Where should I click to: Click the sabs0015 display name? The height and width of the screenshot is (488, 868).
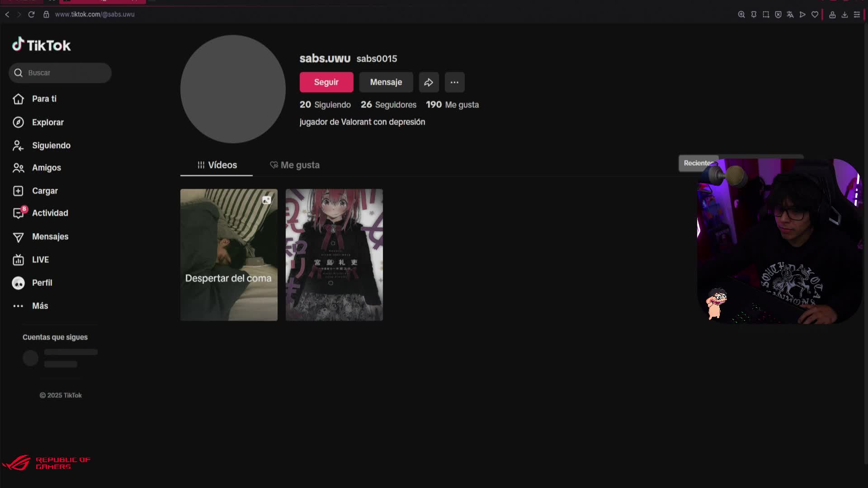click(377, 59)
